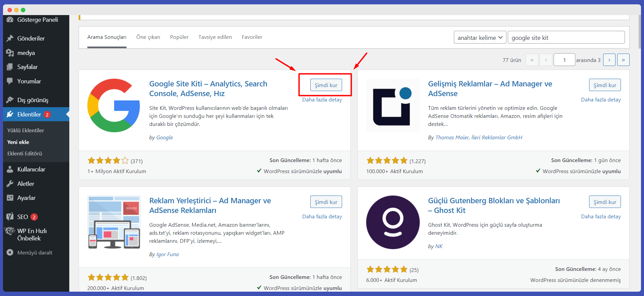Click the Sayfalar pages icon
Screen dimensions: 644x296
tap(10, 67)
